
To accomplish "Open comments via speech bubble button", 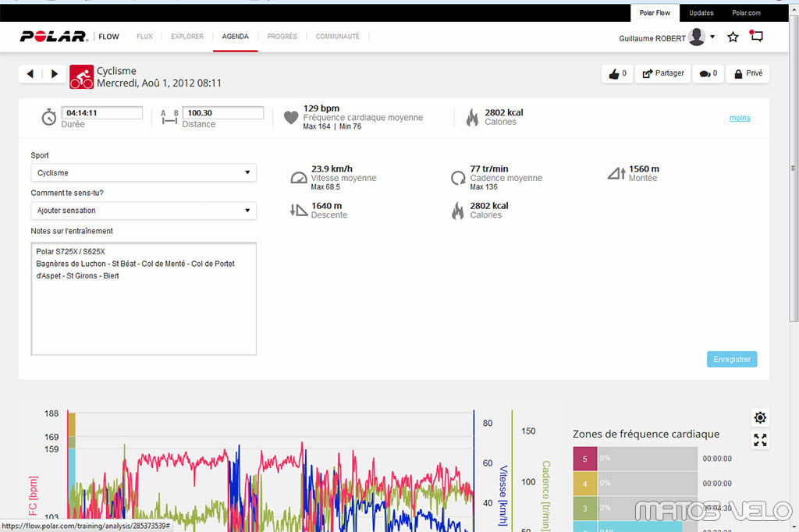I will point(708,74).
